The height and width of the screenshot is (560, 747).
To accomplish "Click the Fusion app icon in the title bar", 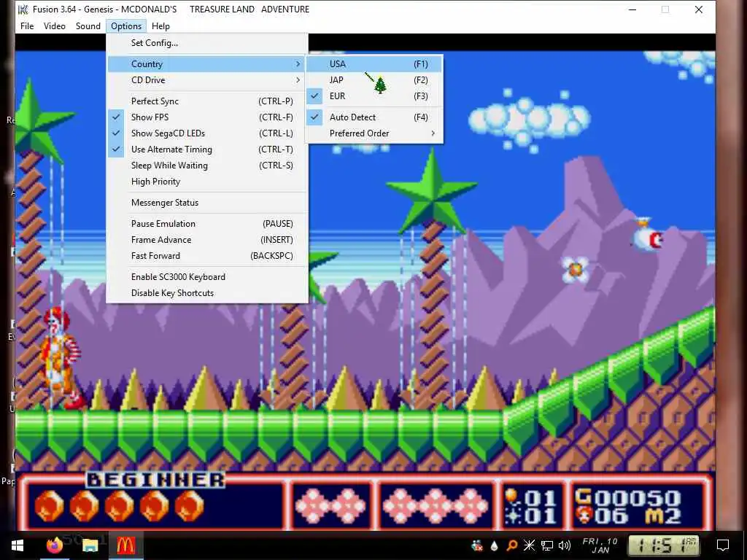I will 23,9.
